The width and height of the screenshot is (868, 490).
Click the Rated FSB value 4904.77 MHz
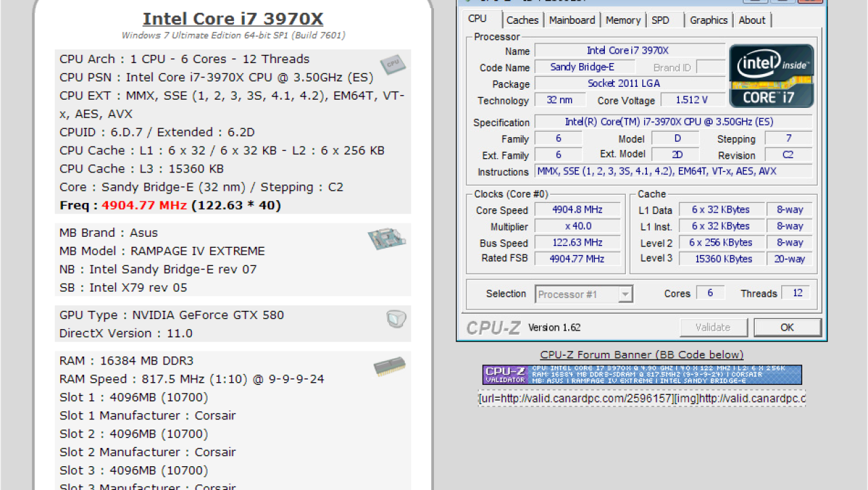click(578, 259)
